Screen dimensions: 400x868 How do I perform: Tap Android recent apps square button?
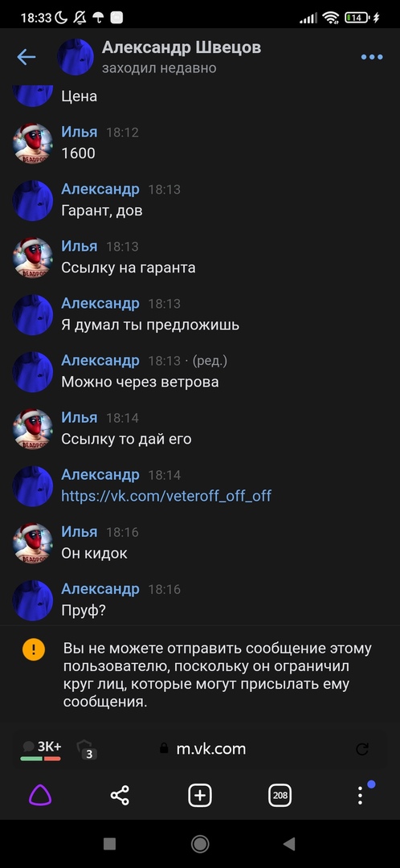109,844
